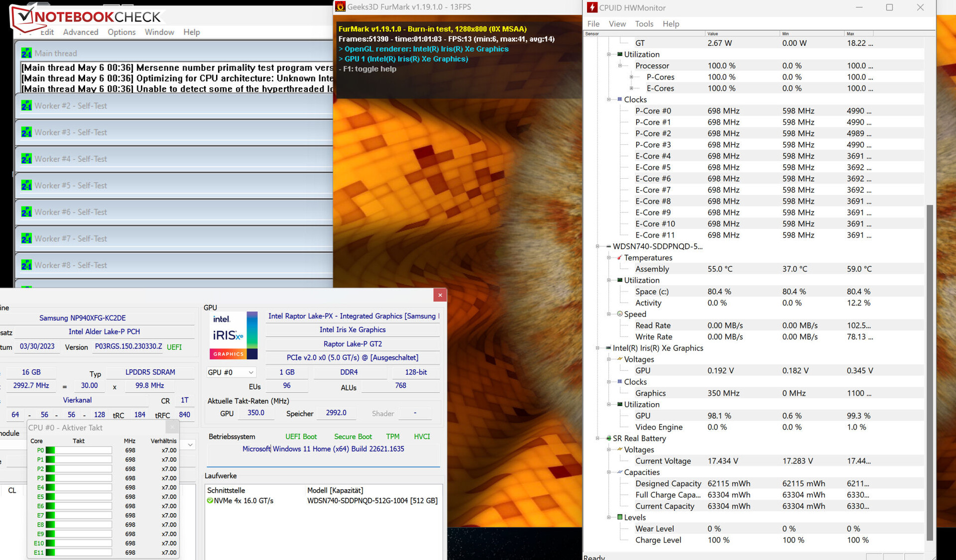Click the FurMark title bar icon
The width and height of the screenshot is (956, 560).
coord(340,6)
